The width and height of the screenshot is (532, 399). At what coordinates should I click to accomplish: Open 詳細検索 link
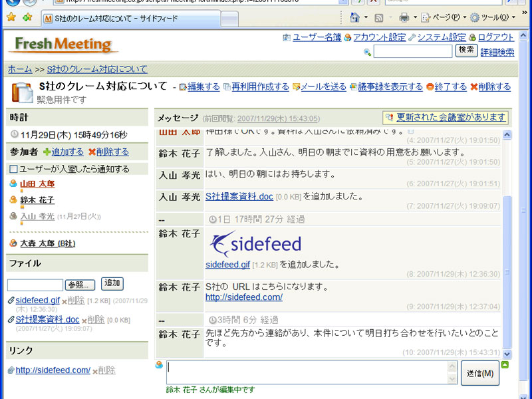click(x=497, y=53)
